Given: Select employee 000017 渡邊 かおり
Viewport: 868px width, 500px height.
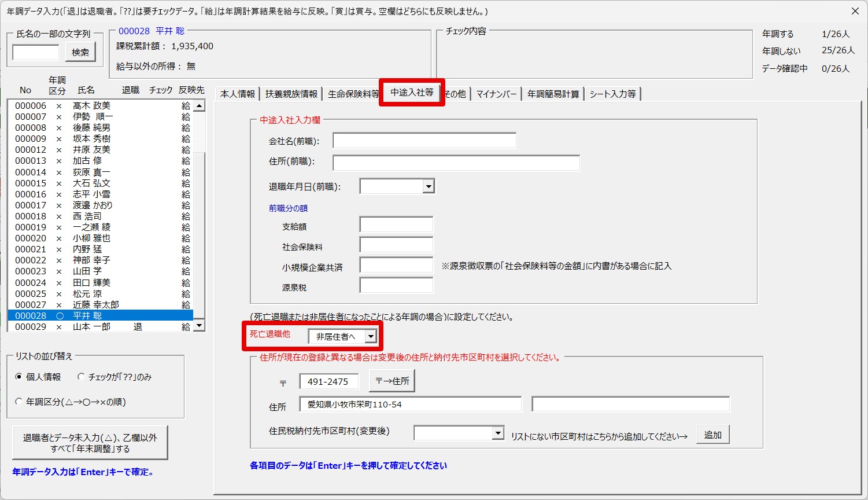Looking at the screenshot, I should [100, 205].
